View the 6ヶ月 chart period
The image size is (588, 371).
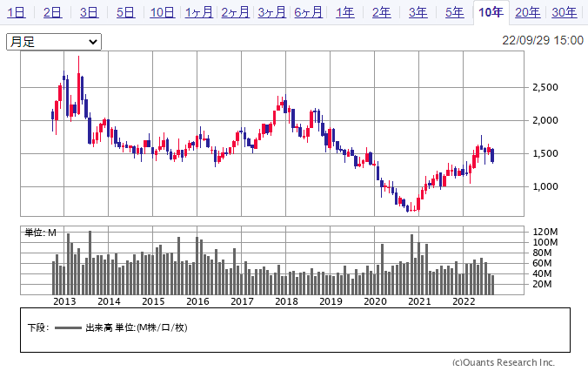pos(308,12)
